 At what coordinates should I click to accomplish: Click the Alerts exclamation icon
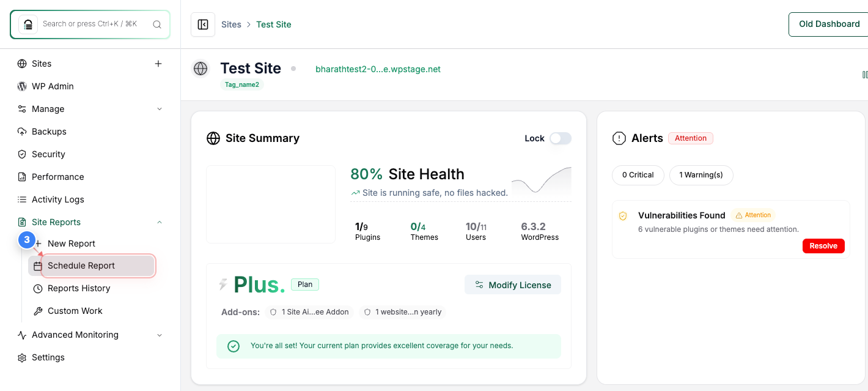619,138
